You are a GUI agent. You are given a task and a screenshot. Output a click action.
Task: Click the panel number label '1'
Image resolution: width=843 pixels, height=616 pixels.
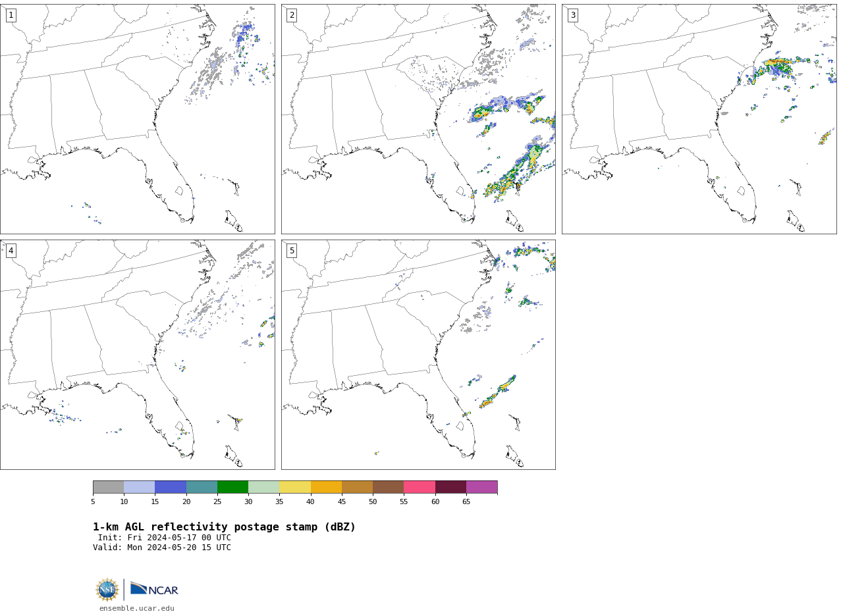[11, 15]
